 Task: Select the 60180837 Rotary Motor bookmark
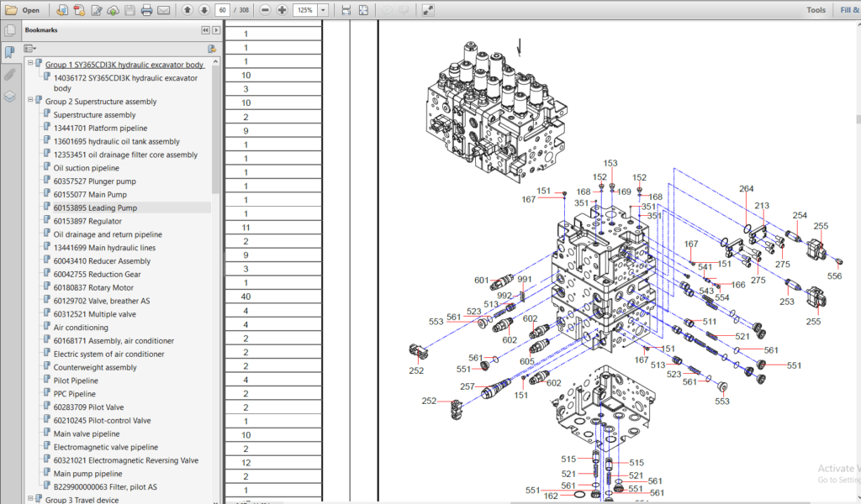pyautogui.click(x=93, y=287)
